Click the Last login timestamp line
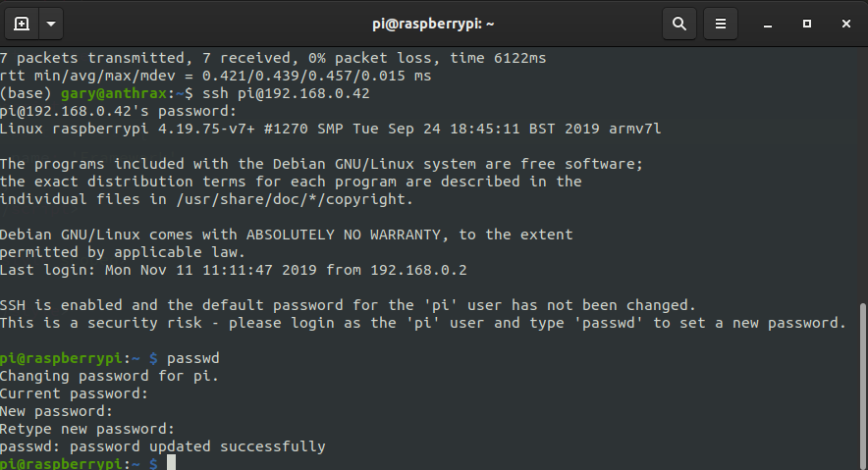 click(x=233, y=270)
